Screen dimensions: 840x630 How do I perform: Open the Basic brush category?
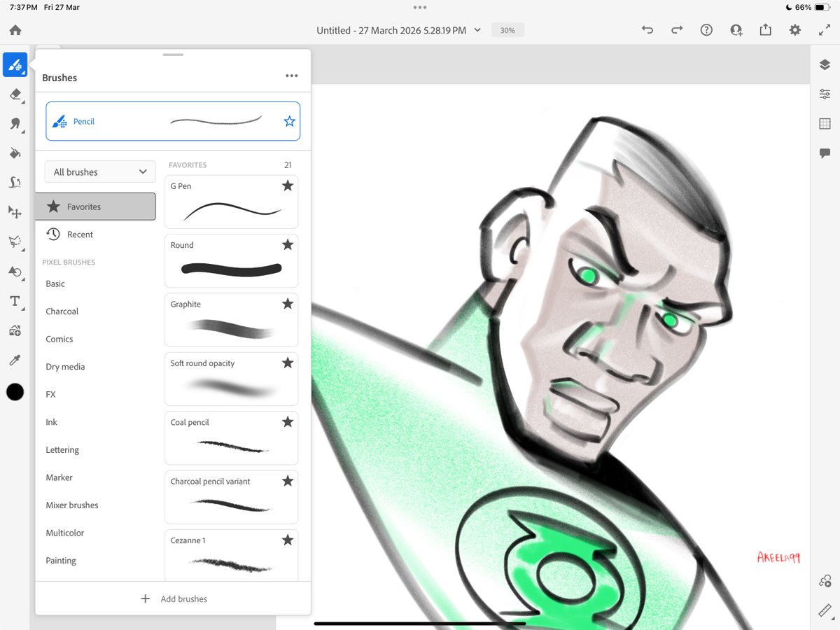(55, 283)
